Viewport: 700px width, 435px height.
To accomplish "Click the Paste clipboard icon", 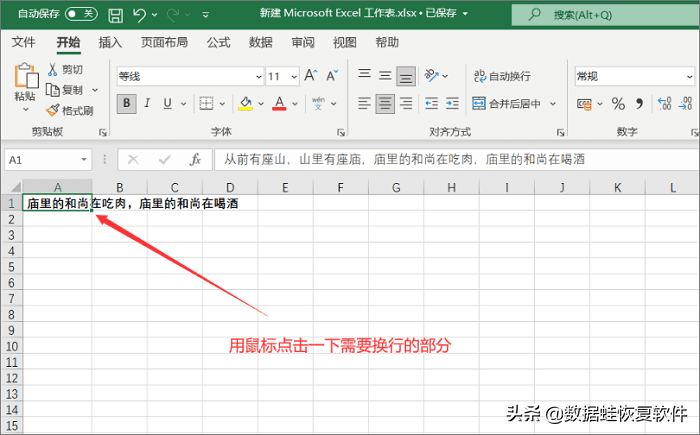I will pos(26,75).
